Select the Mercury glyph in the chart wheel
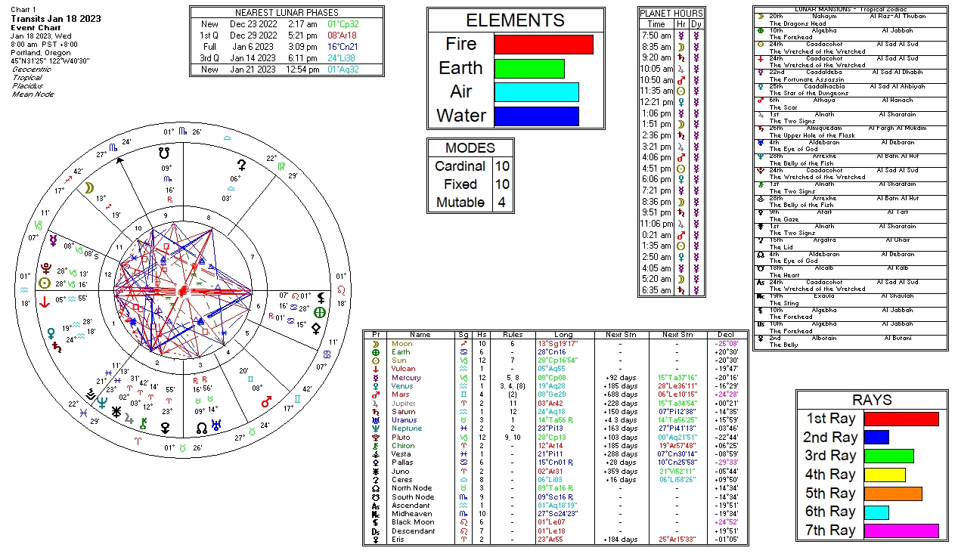 tap(53, 240)
